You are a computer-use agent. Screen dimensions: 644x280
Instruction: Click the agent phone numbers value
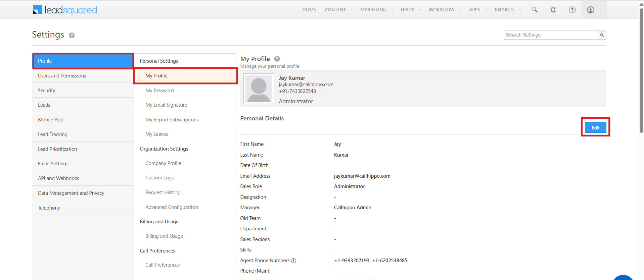point(371,261)
